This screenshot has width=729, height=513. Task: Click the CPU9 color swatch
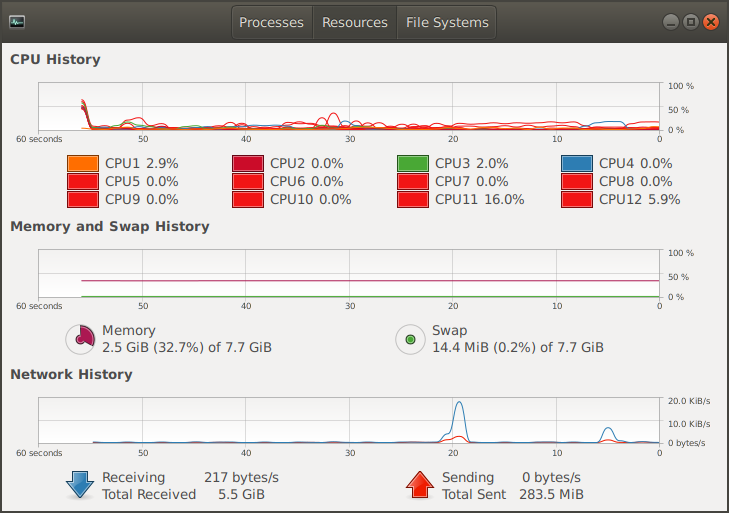[83, 200]
